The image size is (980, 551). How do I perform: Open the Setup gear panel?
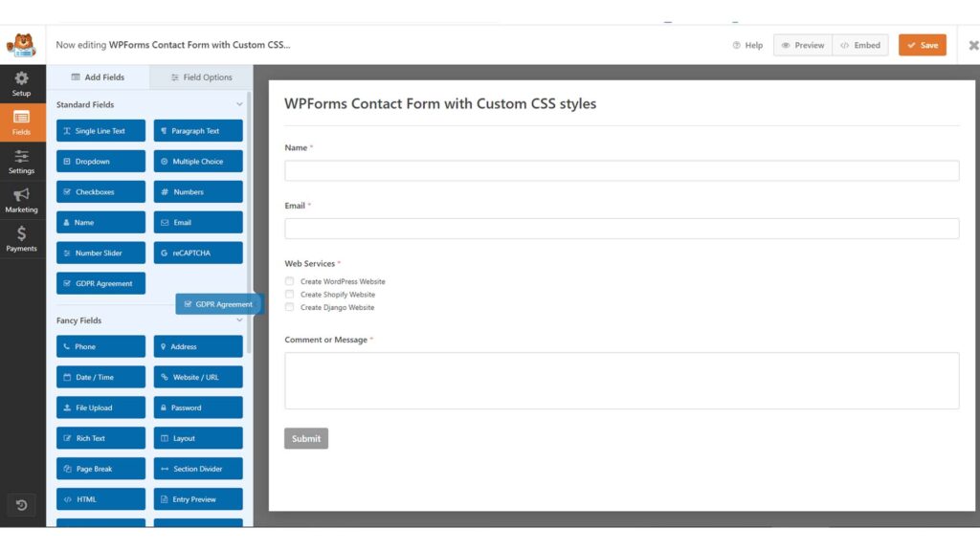[x=22, y=84]
